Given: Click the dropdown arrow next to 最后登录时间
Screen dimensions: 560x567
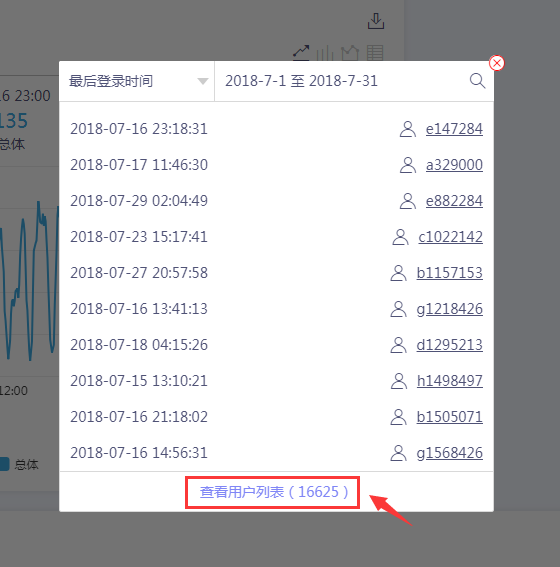Looking at the screenshot, I should [x=203, y=81].
